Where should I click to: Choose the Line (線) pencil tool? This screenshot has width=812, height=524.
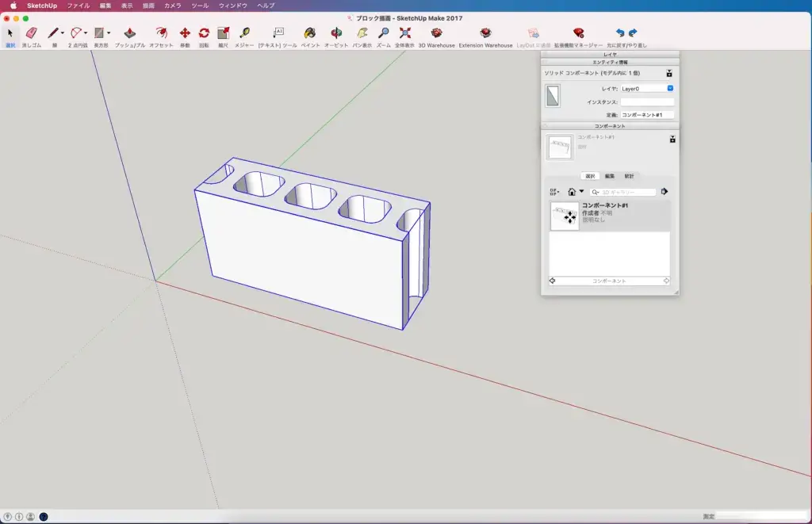[x=53, y=33]
